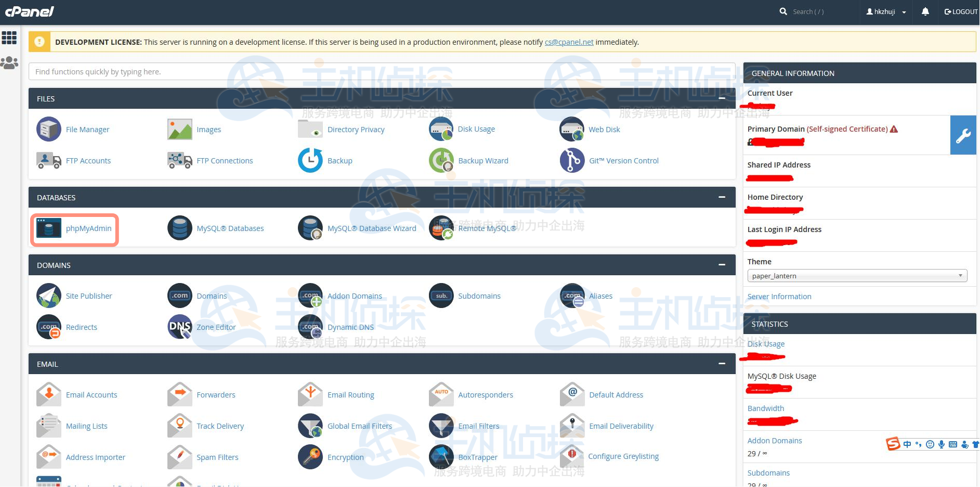Open the Global Email Filters funnel icon
980x487 pixels.
tap(310, 426)
